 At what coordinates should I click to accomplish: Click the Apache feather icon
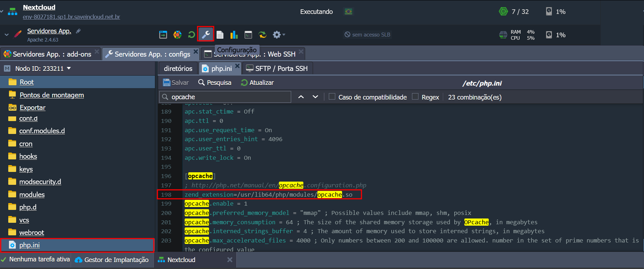(x=18, y=34)
